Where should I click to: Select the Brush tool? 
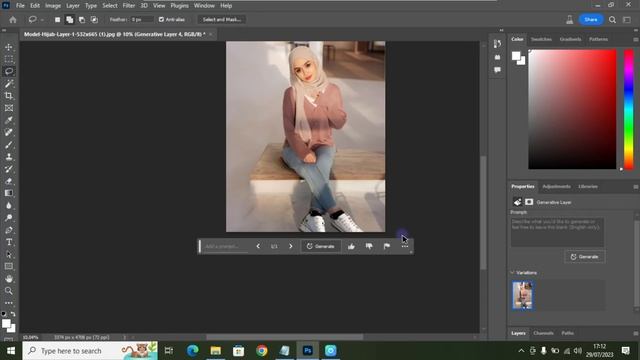[x=9, y=144]
